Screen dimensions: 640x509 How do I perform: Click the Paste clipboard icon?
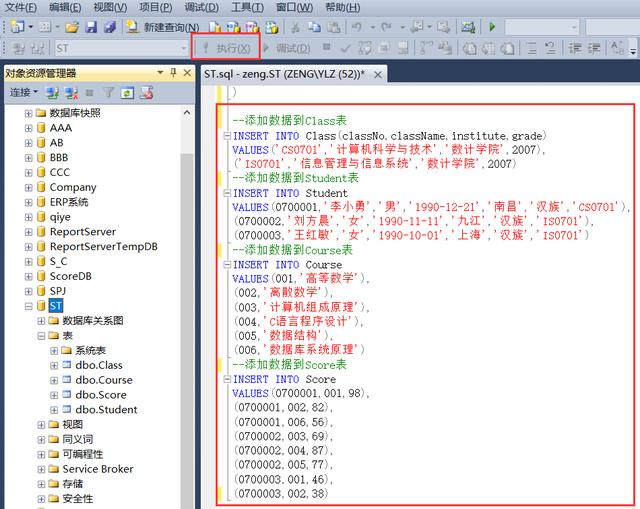(333, 27)
